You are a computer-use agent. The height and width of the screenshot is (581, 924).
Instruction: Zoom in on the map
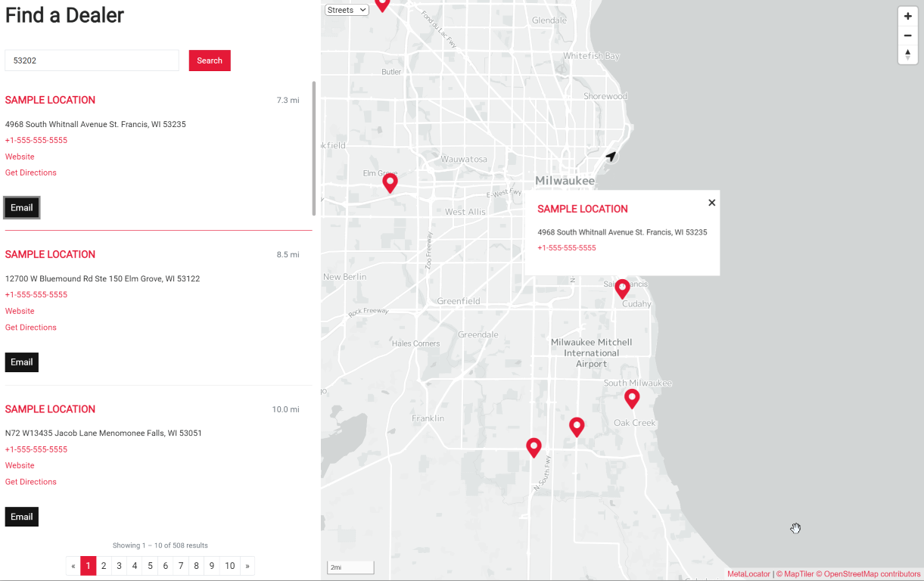point(907,16)
